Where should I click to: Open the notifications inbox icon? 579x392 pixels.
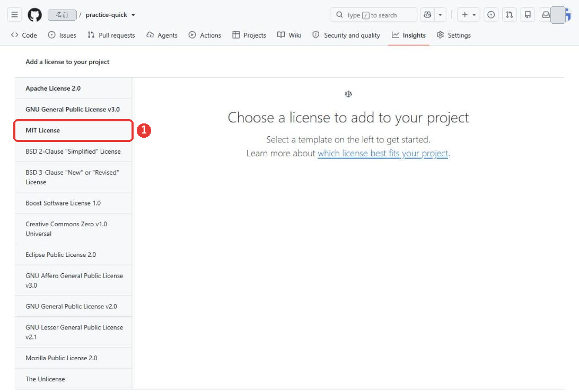(x=546, y=15)
